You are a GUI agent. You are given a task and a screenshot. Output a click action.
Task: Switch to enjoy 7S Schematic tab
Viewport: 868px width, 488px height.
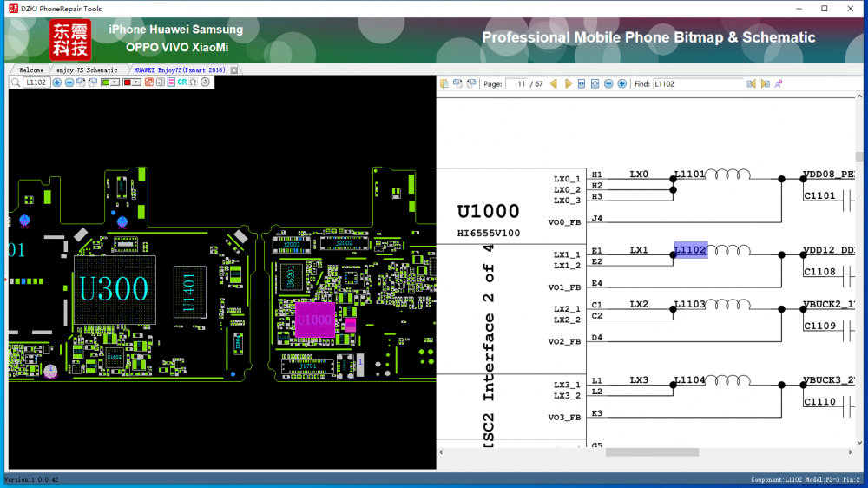87,69
